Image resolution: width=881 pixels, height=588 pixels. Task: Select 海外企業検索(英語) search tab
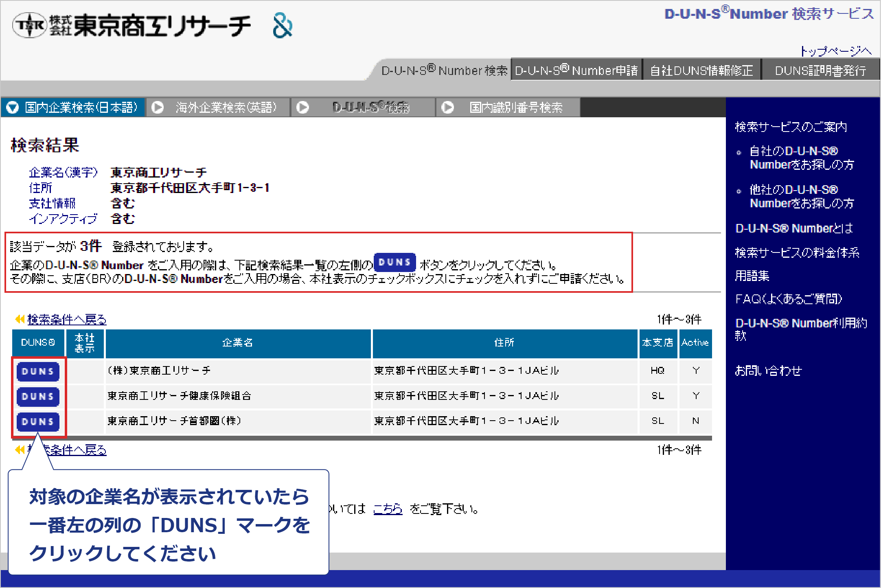click(x=218, y=108)
